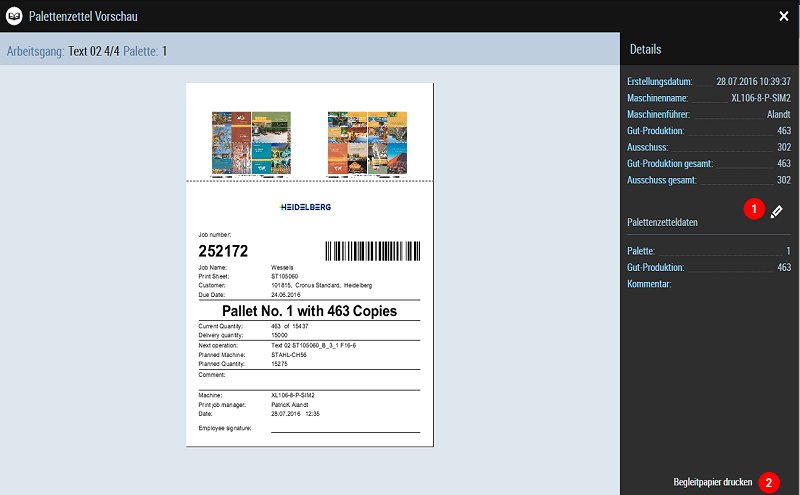Screen dimensions: 800x495
Task: Click the Details panel heading
Action: 645,49
